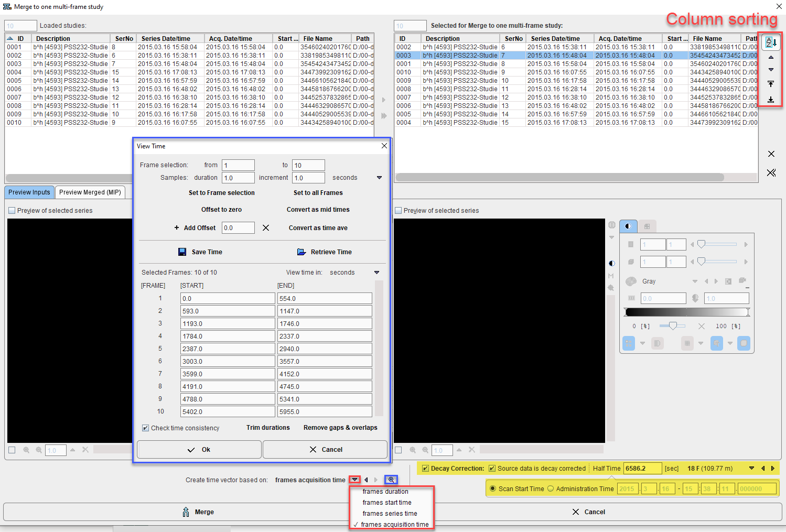Select Scan Start Time radio button
This screenshot has width=786, height=532.
493,489
